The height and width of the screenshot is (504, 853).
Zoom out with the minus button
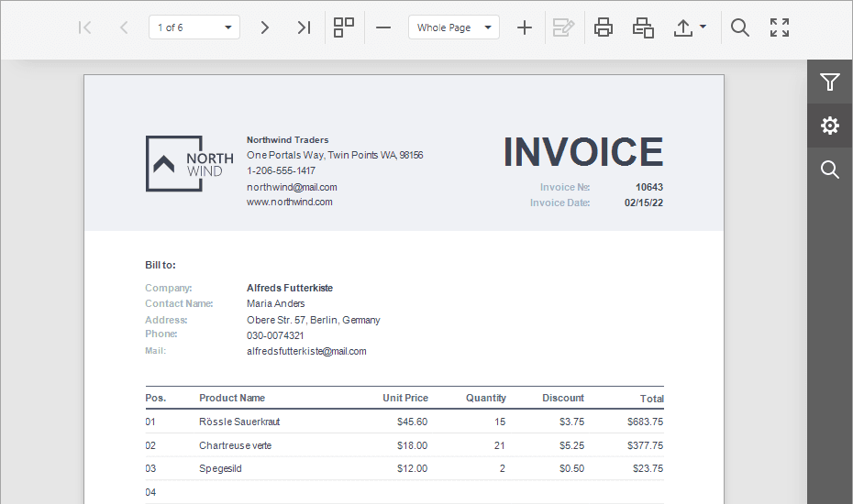(383, 27)
